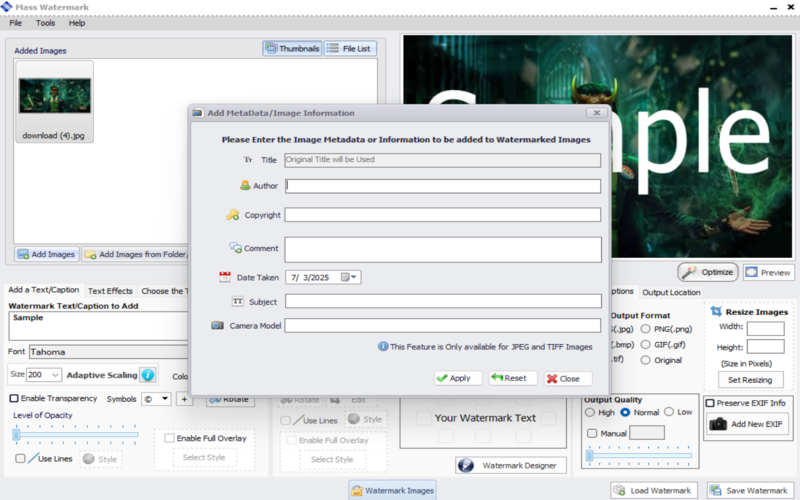The width and height of the screenshot is (800, 500).
Task: Click the Adaptive Scaling info icon
Action: 148,375
